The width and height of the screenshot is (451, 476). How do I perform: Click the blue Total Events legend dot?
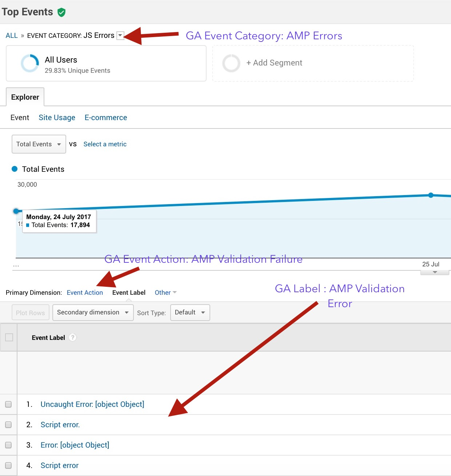pyautogui.click(x=15, y=169)
